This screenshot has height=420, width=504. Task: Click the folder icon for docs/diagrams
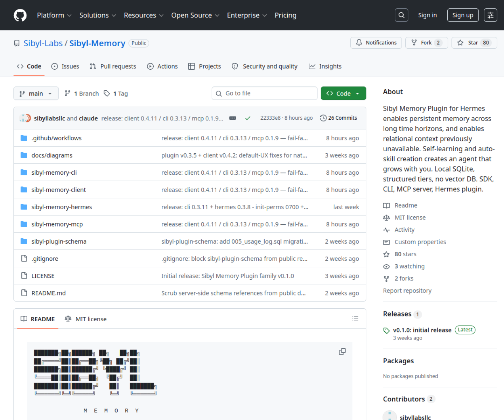coord(24,155)
